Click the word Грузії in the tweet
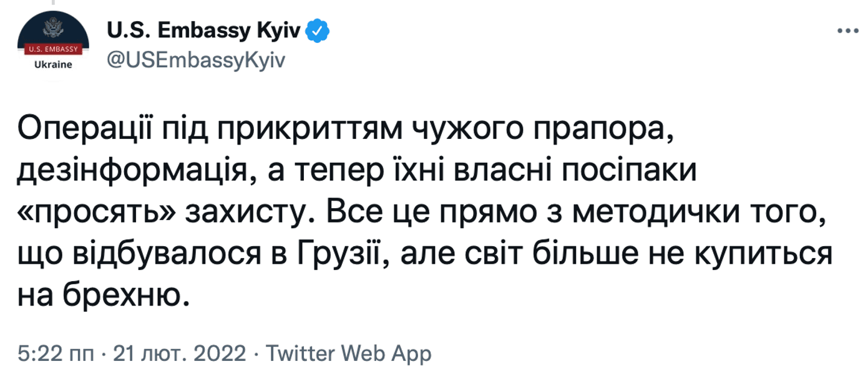Viewport: 868px width, 374px height. pos(338,254)
